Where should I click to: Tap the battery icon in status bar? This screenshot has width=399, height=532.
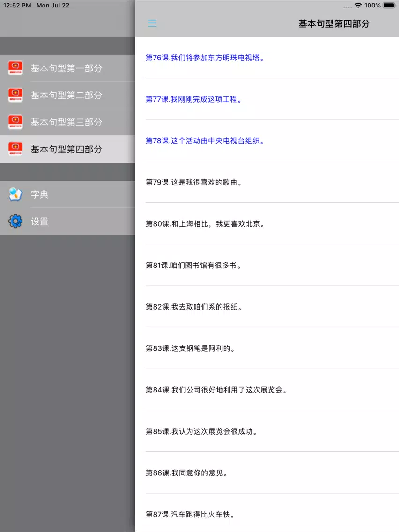pos(389,6)
